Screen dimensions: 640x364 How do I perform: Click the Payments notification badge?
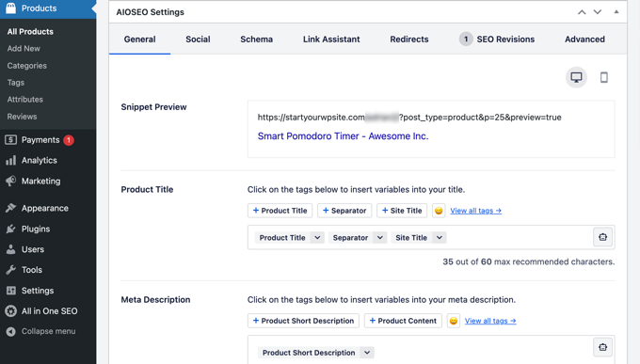(69, 140)
